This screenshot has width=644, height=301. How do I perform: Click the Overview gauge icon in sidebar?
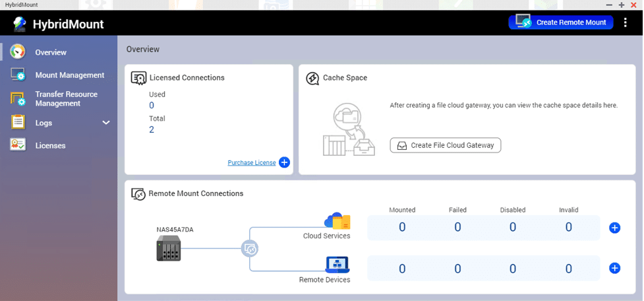[18, 52]
